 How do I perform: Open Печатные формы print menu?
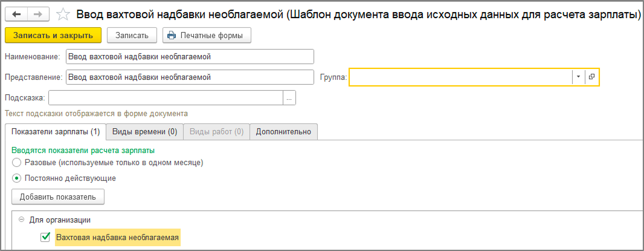click(x=207, y=36)
